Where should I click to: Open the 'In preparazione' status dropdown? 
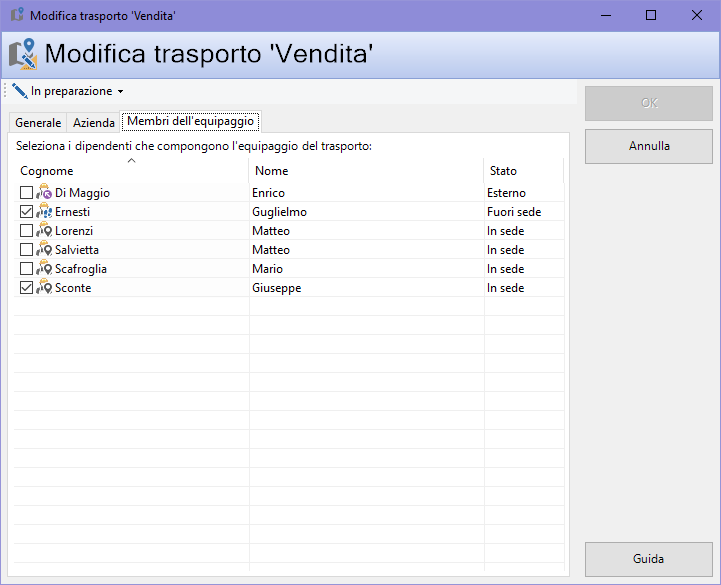68,91
